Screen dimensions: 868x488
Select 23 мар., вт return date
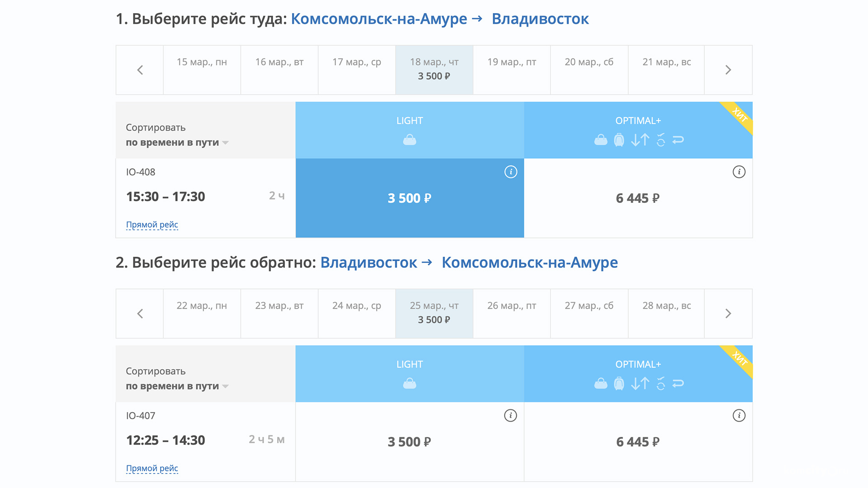[x=279, y=314]
